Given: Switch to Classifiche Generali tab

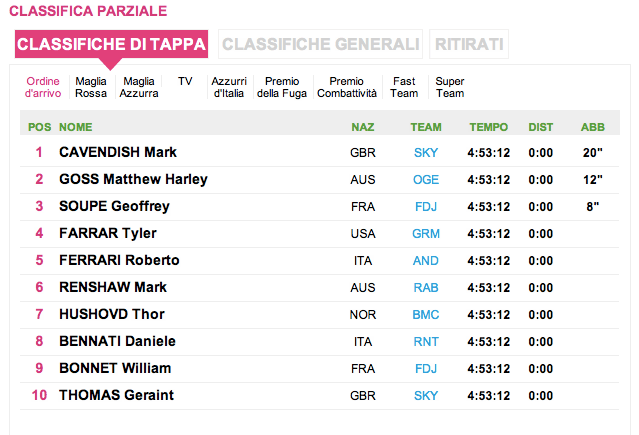Looking at the screenshot, I should pos(320,44).
